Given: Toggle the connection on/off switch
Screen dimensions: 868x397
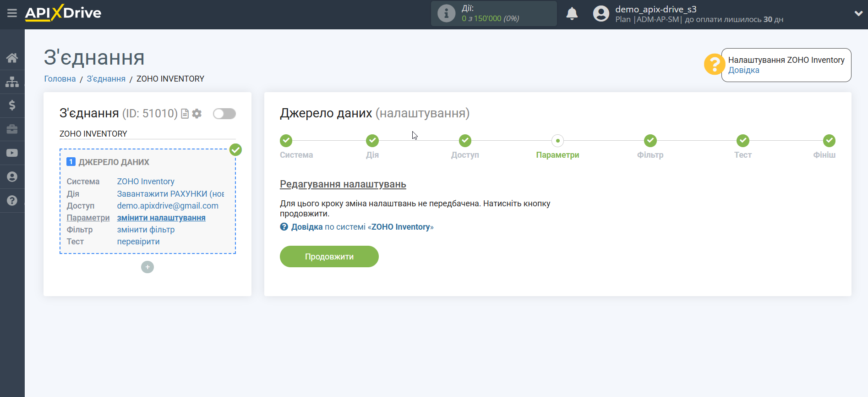Looking at the screenshot, I should click(224, 114).
